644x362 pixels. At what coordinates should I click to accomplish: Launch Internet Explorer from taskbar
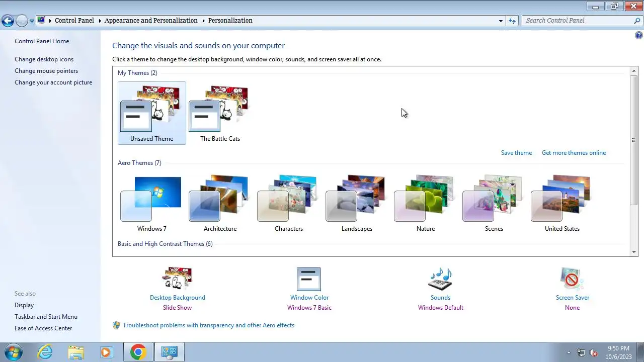pyautogui.click(x=45, y=352)
